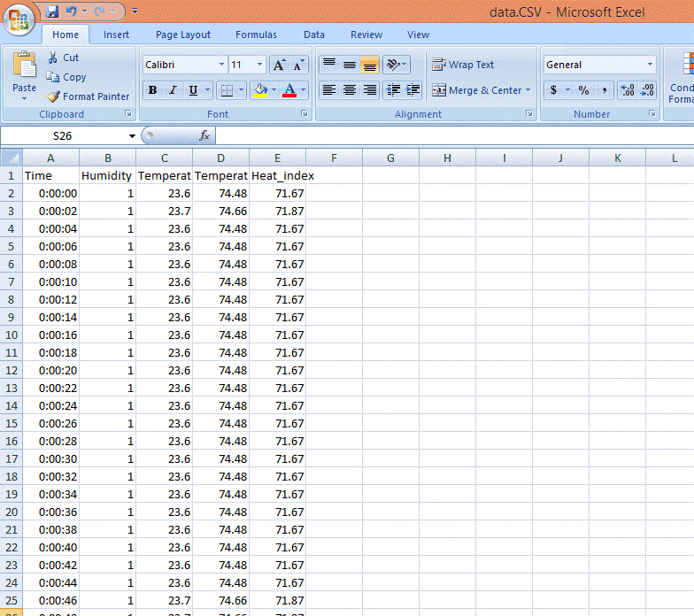Top align cell contents
This screenshot has height=616, width=694.
[x=329, y=65]
